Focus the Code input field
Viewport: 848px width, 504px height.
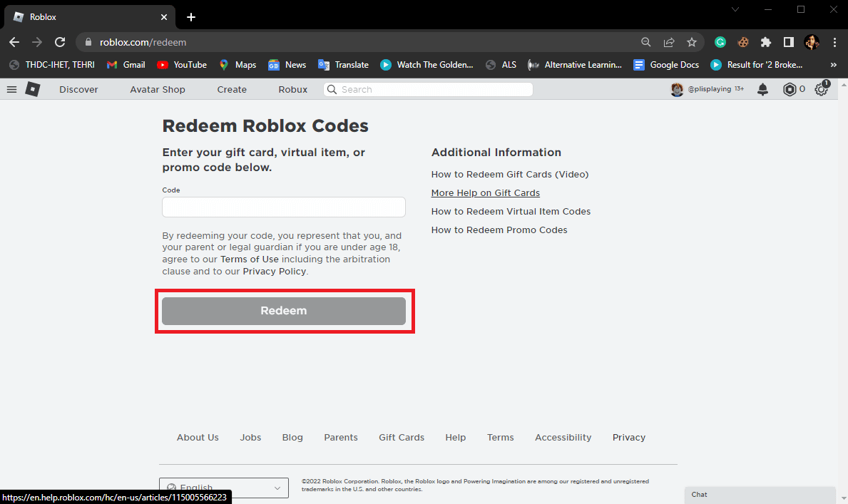point(284,207)
